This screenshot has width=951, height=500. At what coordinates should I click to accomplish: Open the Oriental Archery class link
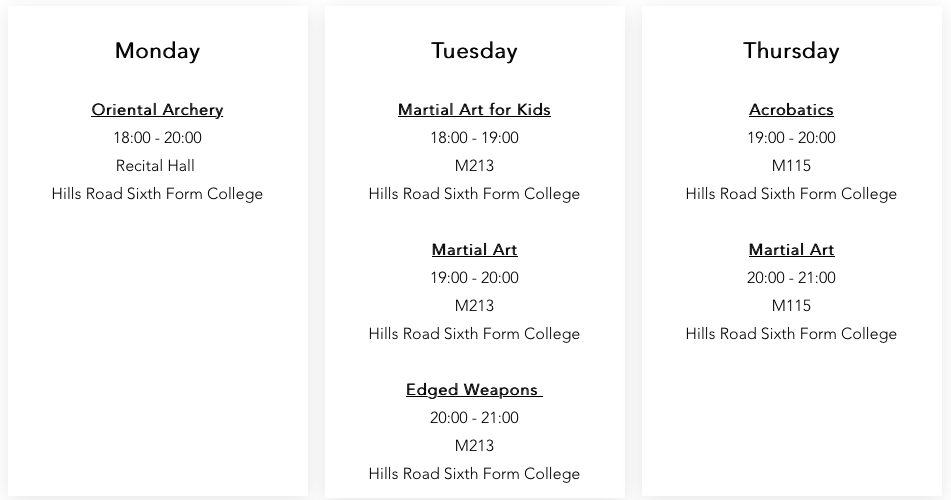point(157,110)
